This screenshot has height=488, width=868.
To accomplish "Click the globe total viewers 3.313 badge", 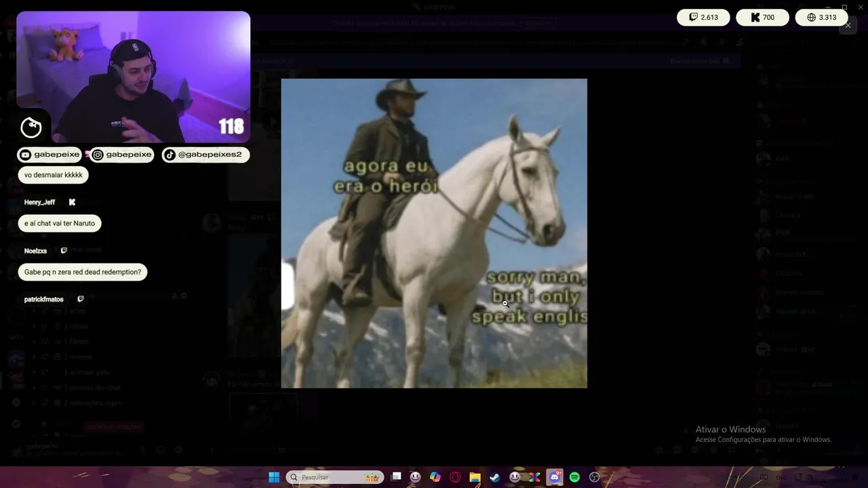I will [821, 18].
